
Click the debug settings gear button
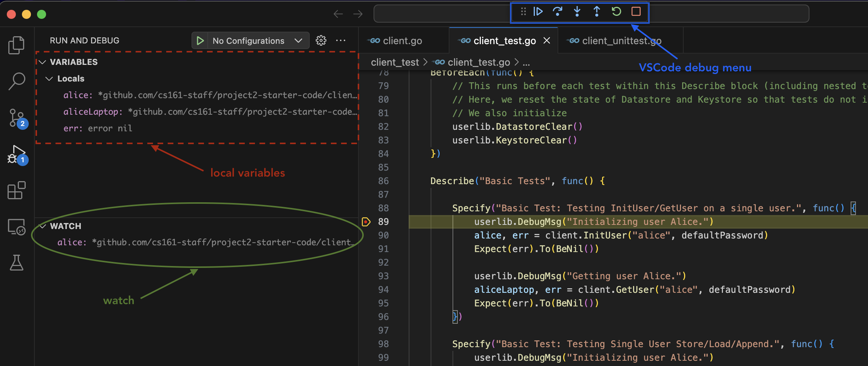tap(321, 40)
